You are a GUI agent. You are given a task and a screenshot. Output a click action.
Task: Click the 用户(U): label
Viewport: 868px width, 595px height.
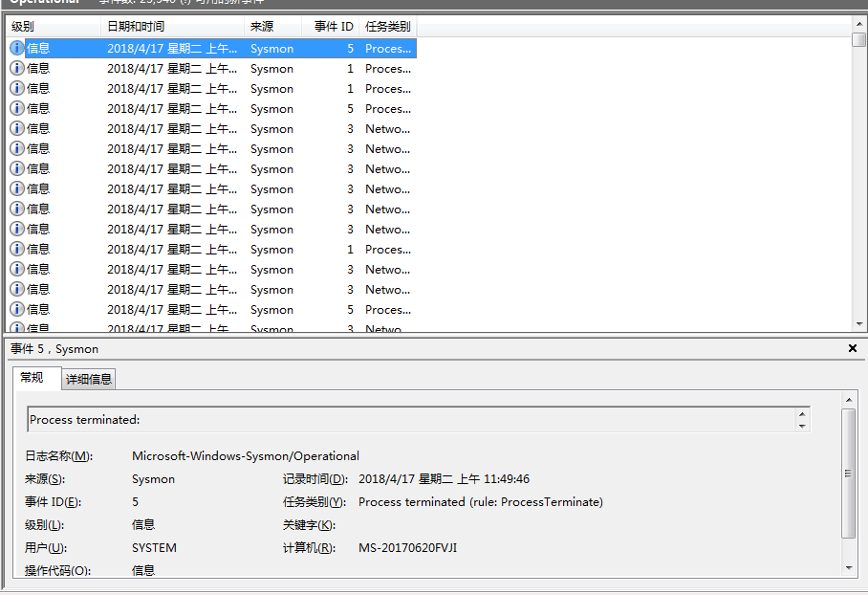[45, 548]
